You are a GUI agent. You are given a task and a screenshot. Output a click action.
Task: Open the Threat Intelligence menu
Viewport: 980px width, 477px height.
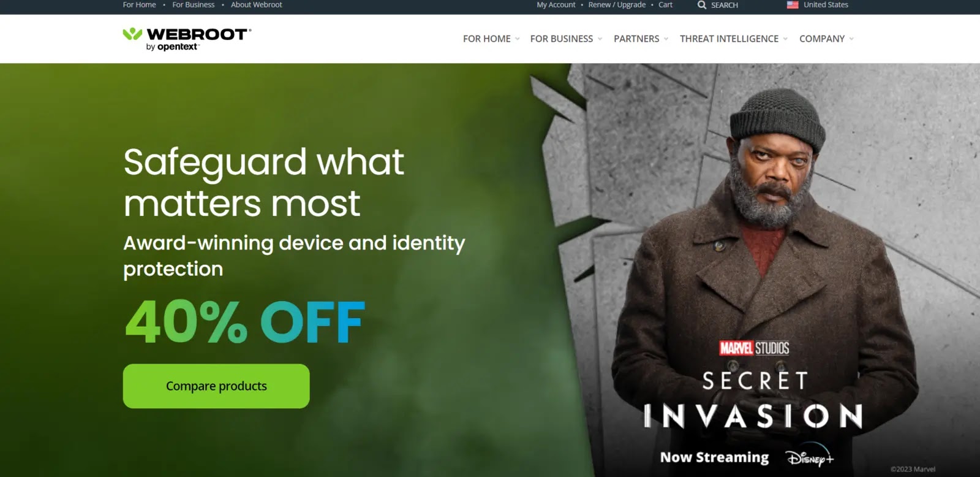click(729, 39)
